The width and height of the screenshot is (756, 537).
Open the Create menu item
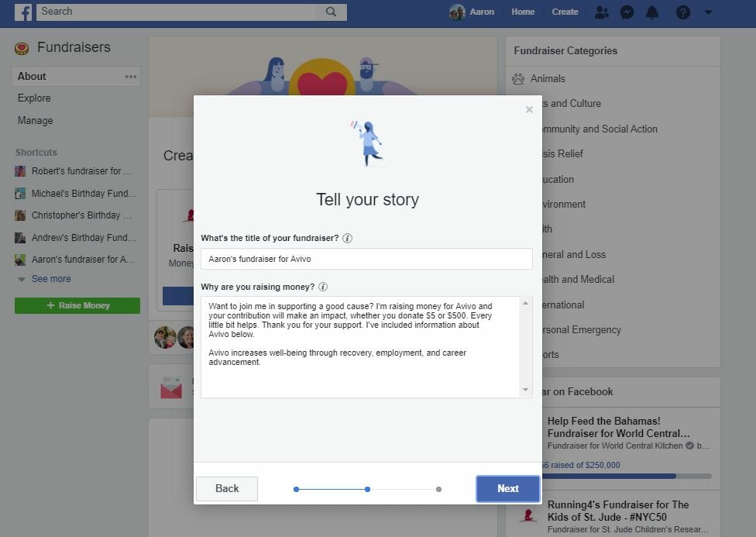click(565, 12)
